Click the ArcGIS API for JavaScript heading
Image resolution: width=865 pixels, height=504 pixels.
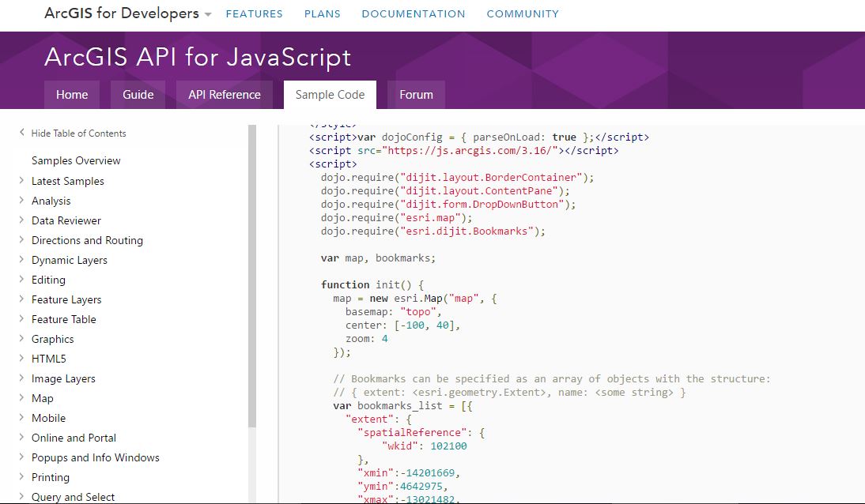198,57
